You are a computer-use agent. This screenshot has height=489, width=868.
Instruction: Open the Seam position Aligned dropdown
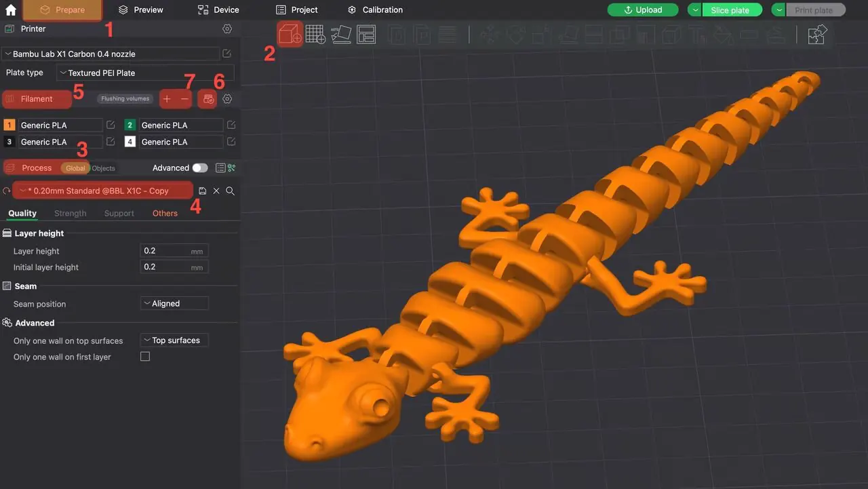[x=174, y=304]
